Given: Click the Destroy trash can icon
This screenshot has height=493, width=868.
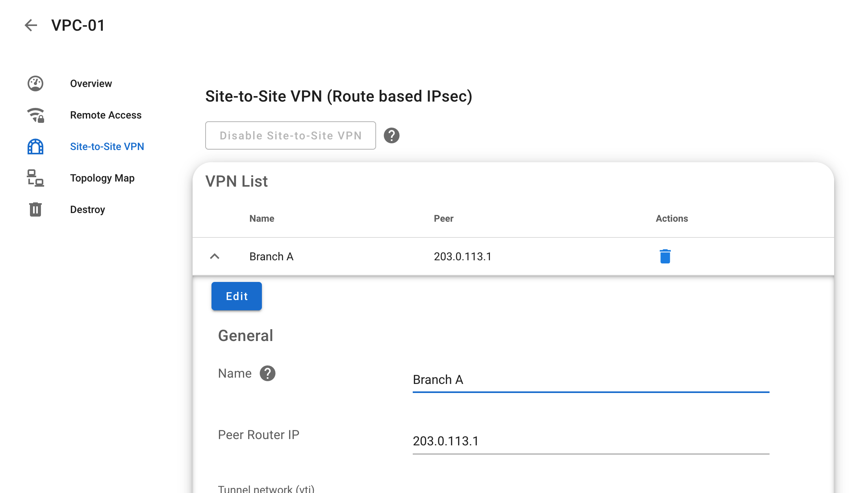Looking at the screenshot, I should pyautogui.click(x=35, y=209).
